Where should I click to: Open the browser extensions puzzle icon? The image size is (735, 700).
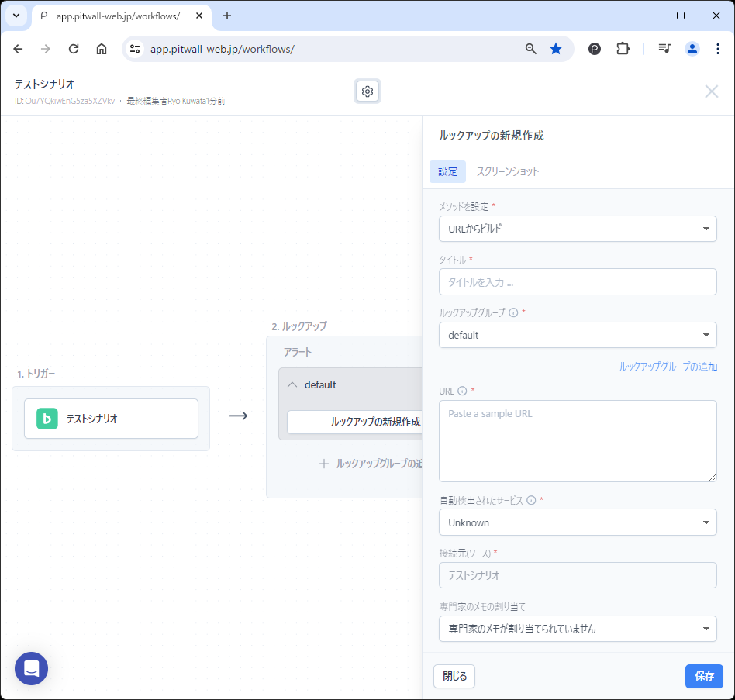623,49
